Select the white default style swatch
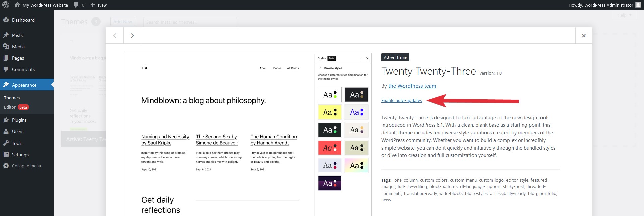Screen dimensions: 644x216 pyautogui.click(x=330, y=95)
